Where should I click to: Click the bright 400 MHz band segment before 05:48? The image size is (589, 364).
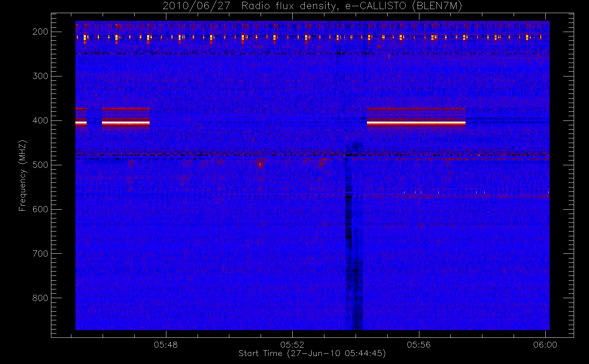126,123
